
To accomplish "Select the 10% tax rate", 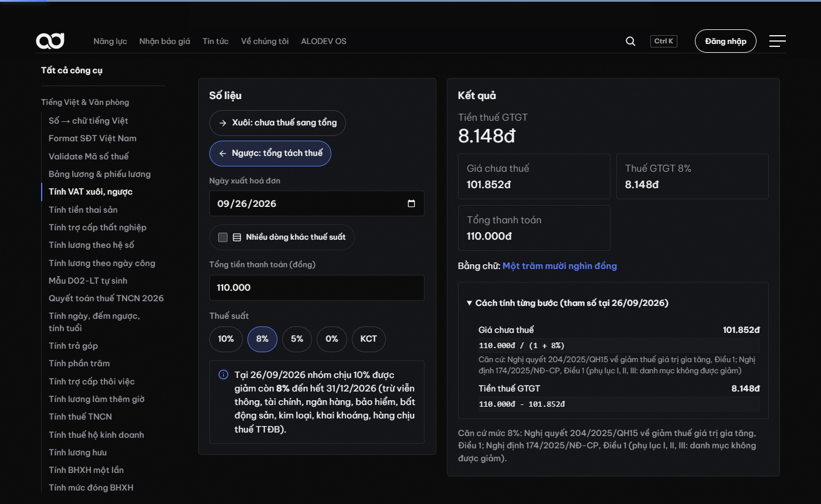I will [226, 339].
